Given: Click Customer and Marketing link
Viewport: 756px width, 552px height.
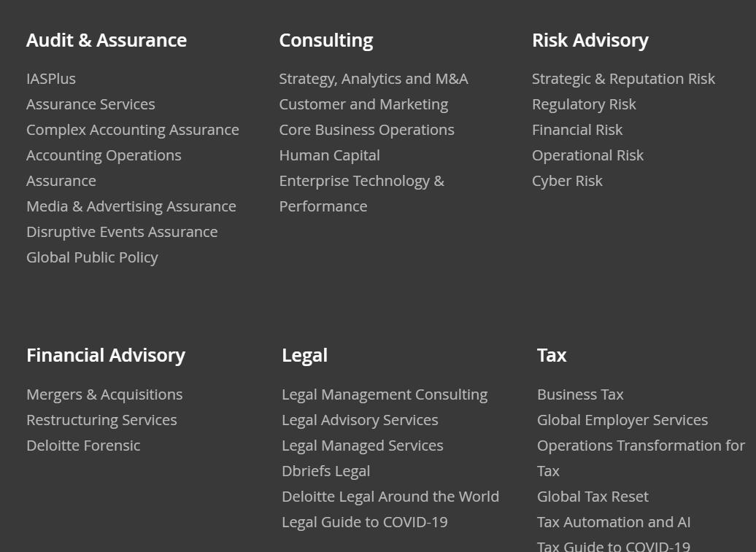Looking at the screenshot, I should point(363,104).
